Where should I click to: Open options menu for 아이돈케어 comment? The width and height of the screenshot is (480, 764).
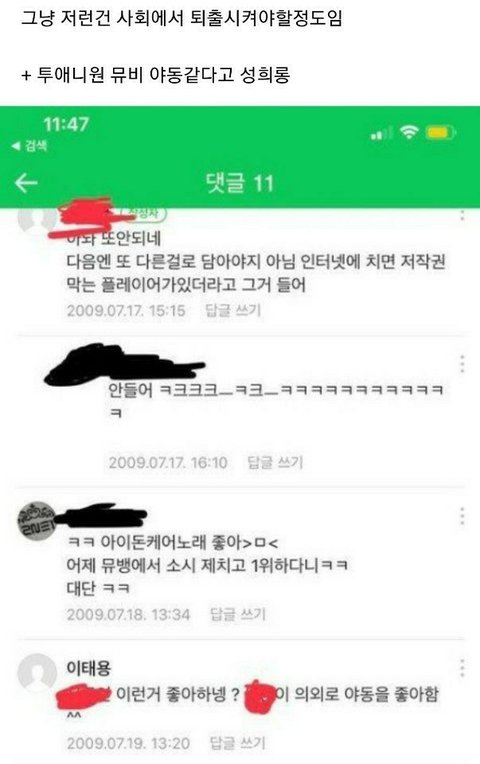pyautogui.click(x=462, y=516)
